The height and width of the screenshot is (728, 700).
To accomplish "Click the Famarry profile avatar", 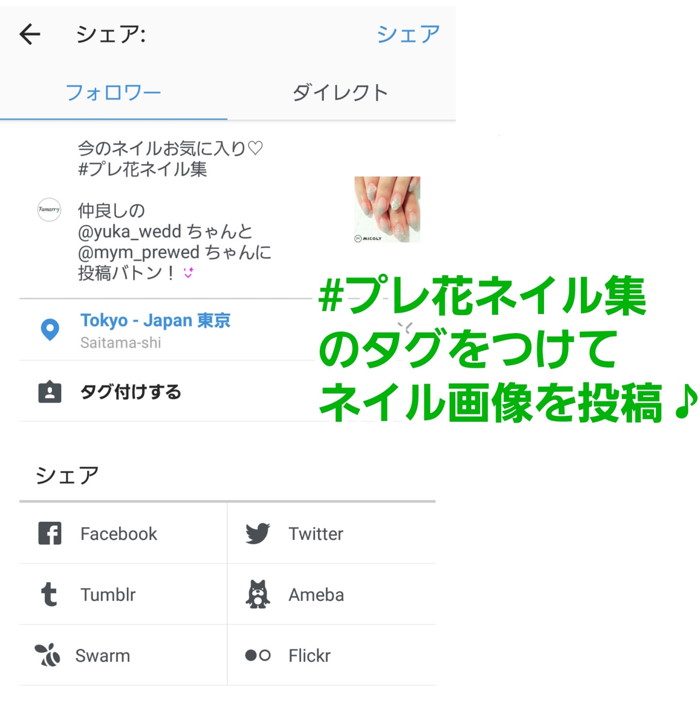I will [x=49, y=210].
